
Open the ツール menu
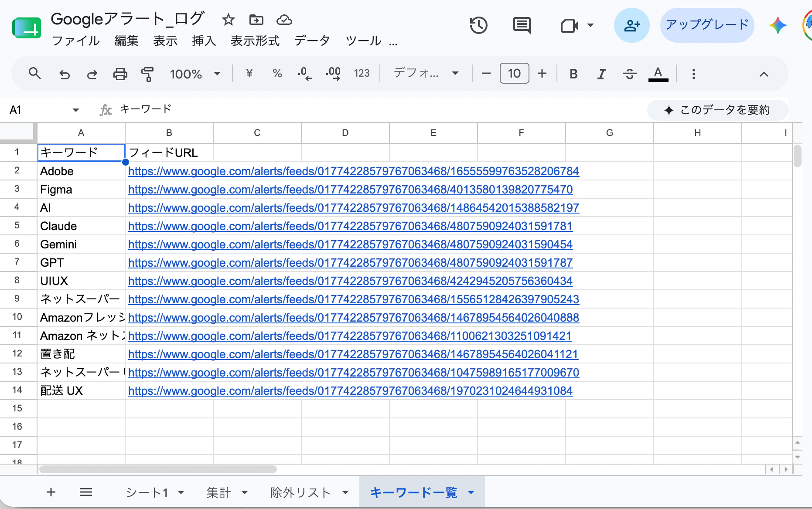(x=363, y=41)
